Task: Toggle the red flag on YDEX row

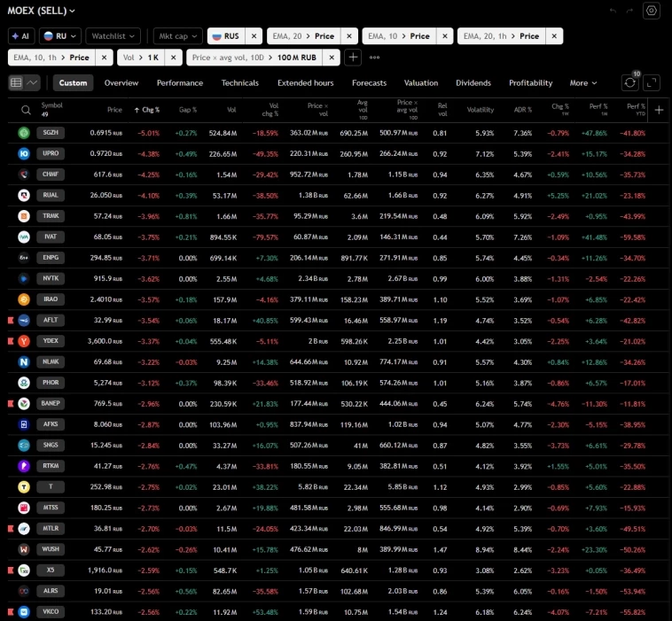Action: click(x=12, y=341)
